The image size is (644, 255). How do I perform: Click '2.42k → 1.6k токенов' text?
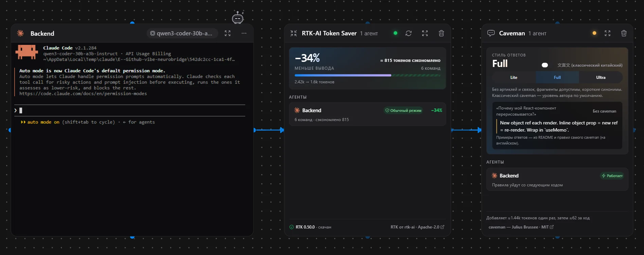point(315,82)
